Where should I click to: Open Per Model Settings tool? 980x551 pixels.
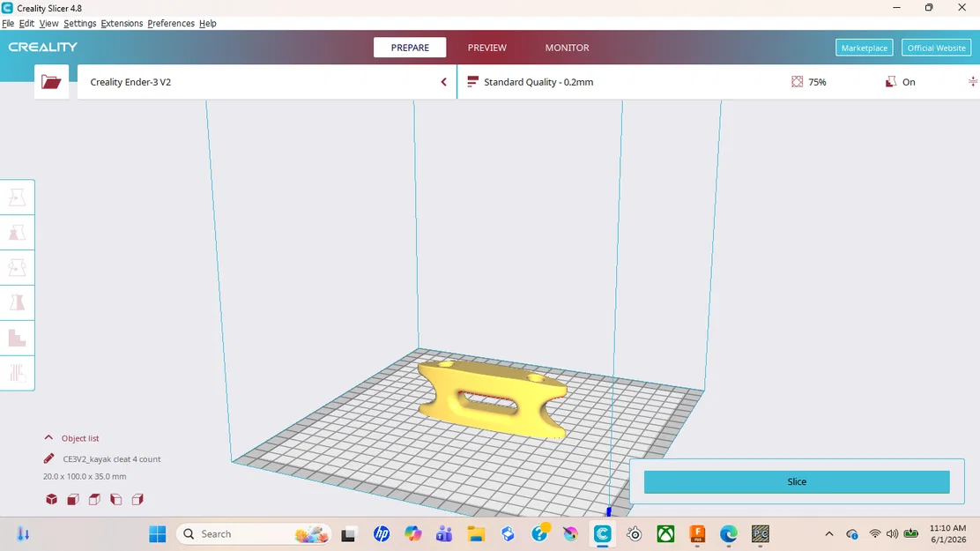coord(18,338)
